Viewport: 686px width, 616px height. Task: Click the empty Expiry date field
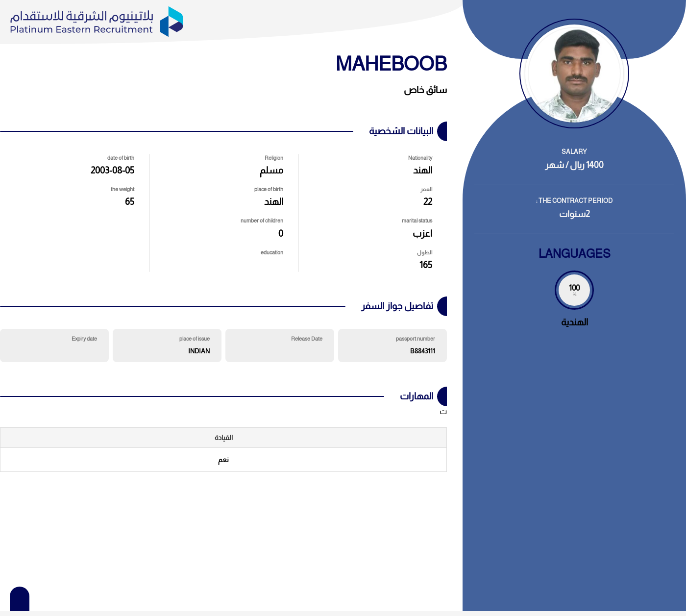click(x=54, y=345)
